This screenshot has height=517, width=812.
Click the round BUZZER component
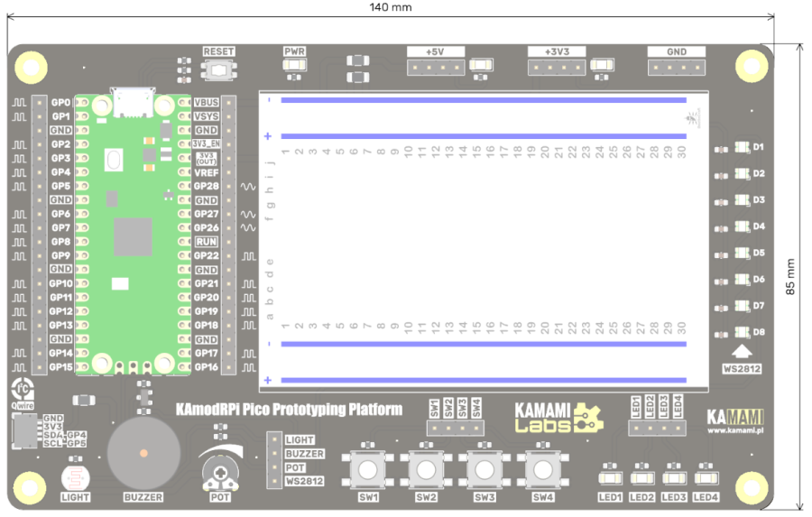(x=143, y=453)
